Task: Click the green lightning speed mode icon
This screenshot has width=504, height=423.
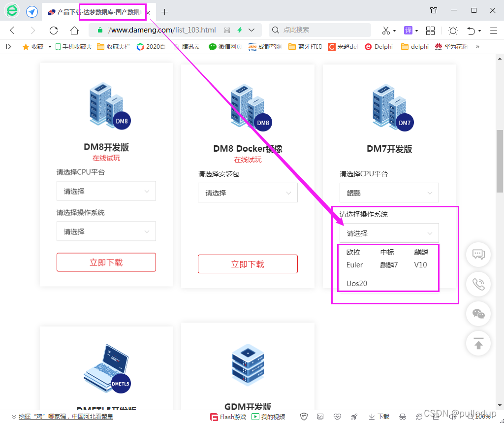Action: [240, 30]
